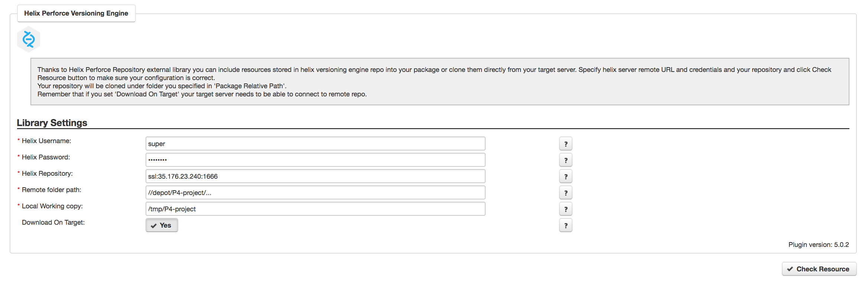This screenshot has width=868, height=284.
Task: Click the Plugin version: 5.0.2 text
Action: (x=819, y=245)
